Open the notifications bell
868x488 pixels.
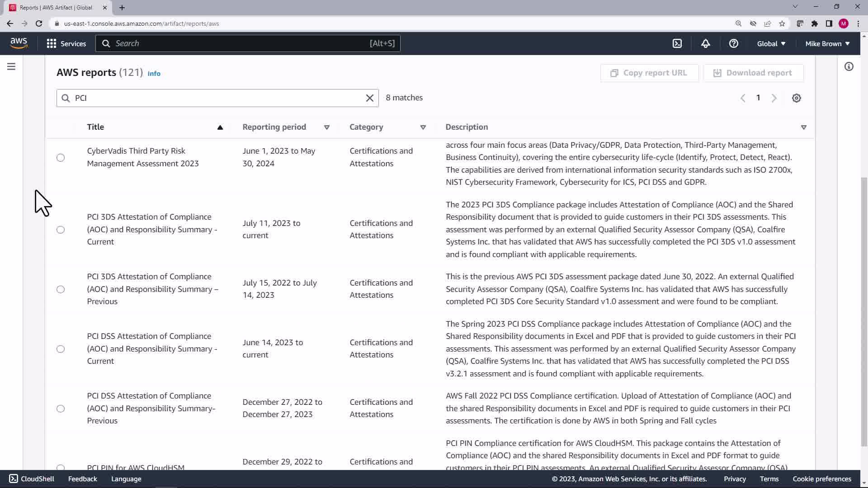(x=705, y=43)
